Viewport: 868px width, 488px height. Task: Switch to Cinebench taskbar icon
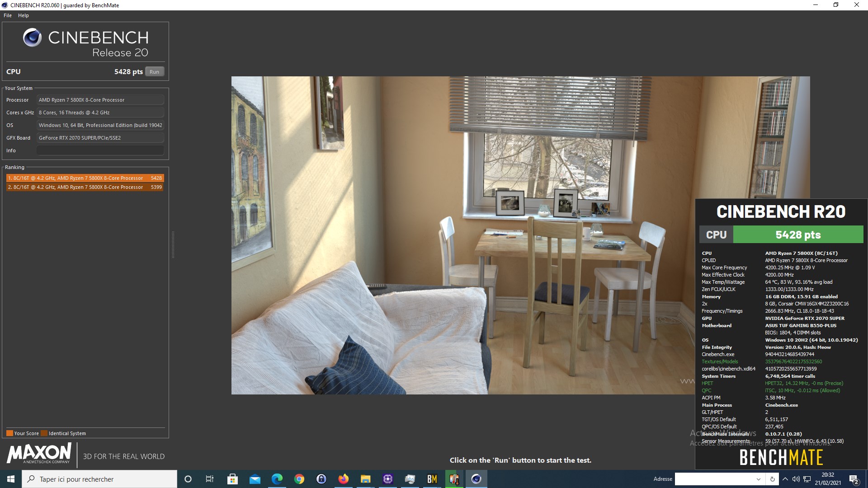tap(476, 479)
